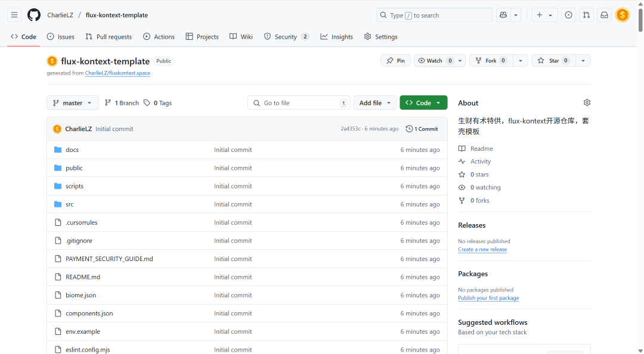This screenshot has height=354, width=644.
Task: Open the scripts folder
Action: click(x=75, y=186)
